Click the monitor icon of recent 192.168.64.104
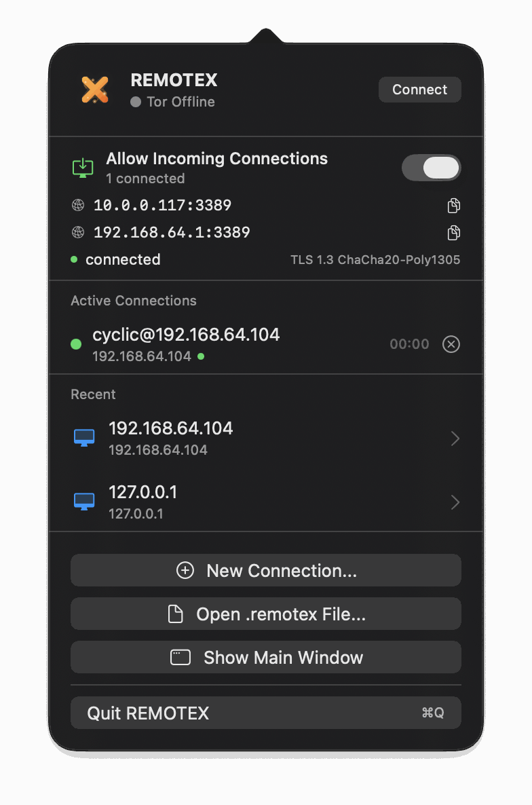 coord(84,438)
